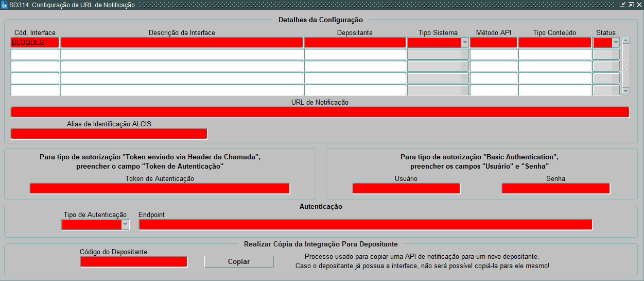Click the scrollbar thumb of configuration list
This screenshot has width=644, height=281.
pos(626,65)
